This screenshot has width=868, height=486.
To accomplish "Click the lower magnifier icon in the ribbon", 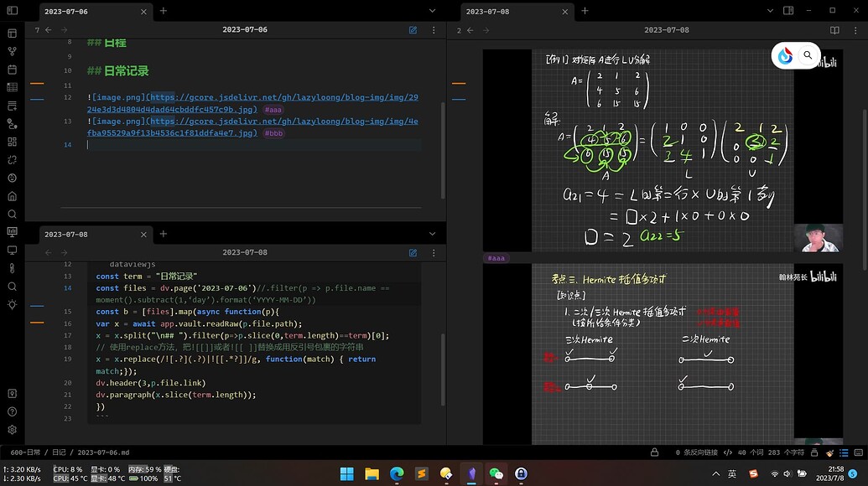I will pos(13,287).
